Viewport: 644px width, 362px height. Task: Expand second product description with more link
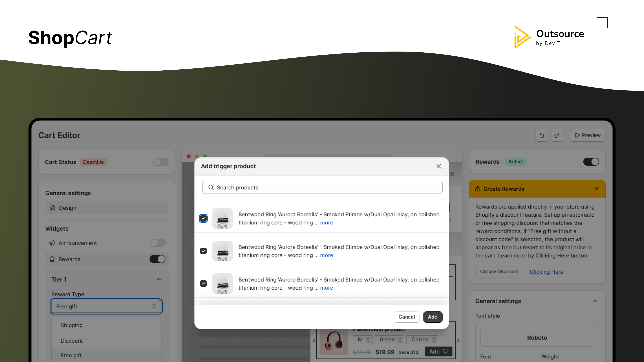click(x=327, y=255)
